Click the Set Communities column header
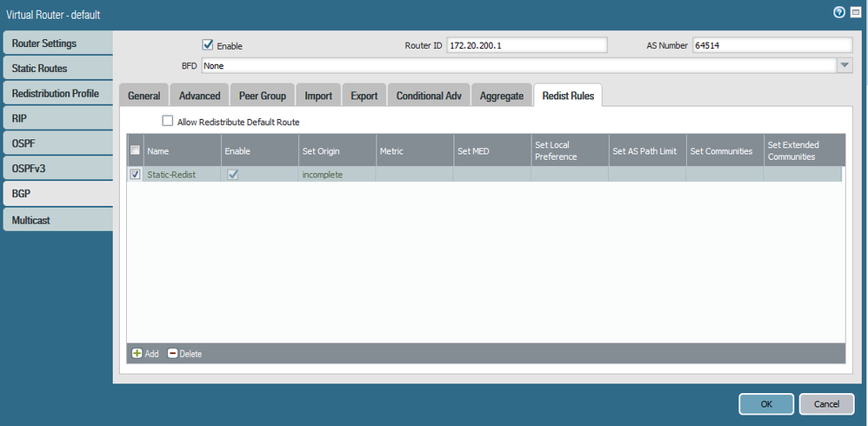Image resolution: width=868 pixels, height=426 pixels. [724, 150]
